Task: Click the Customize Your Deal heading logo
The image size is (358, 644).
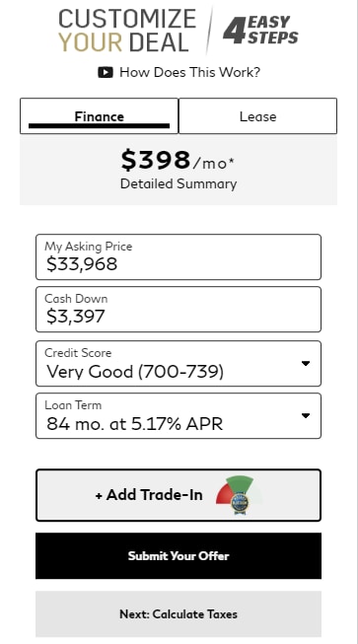Action: pos(127,31)
